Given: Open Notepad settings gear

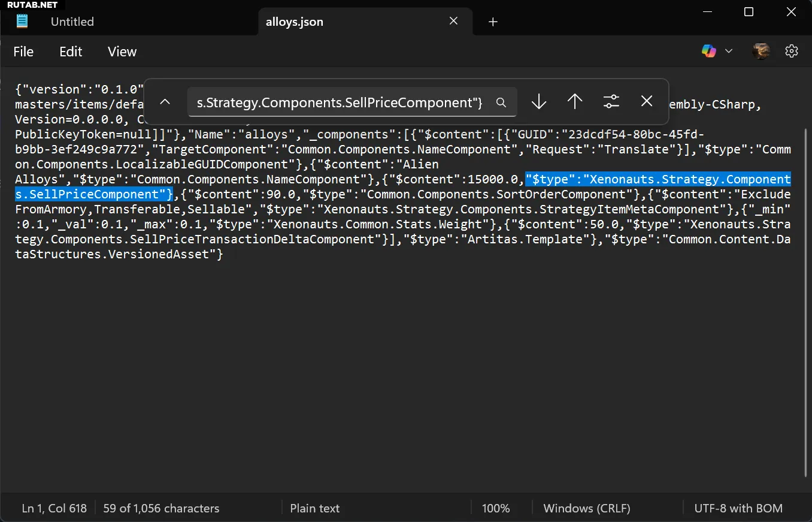Looking at the screenshot, I should [x=792, y=52].
